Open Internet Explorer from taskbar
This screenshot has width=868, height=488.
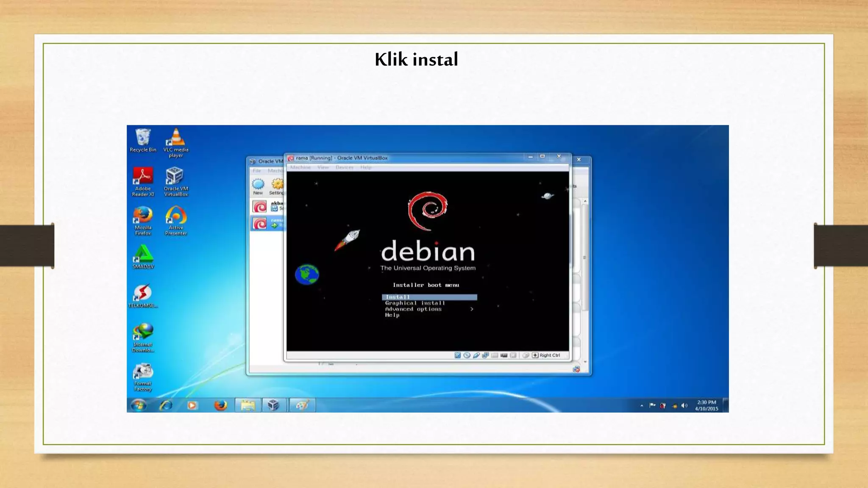click(166, 405)
